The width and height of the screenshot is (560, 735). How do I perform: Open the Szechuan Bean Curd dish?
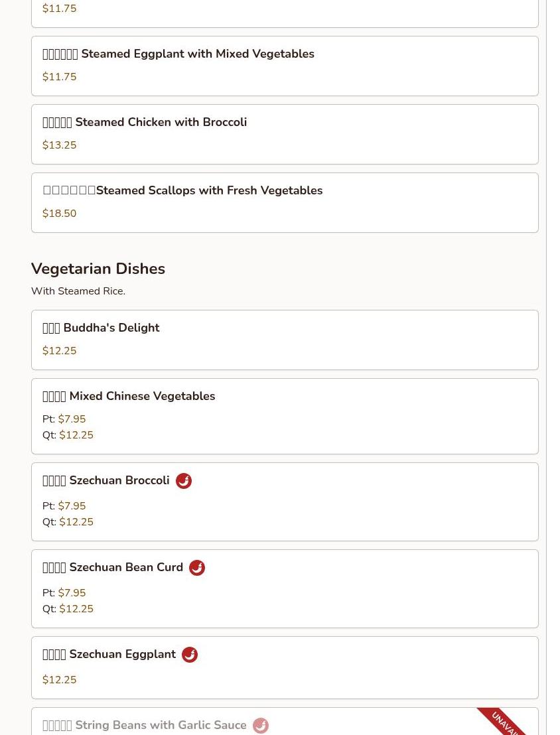tap(126, 568)
